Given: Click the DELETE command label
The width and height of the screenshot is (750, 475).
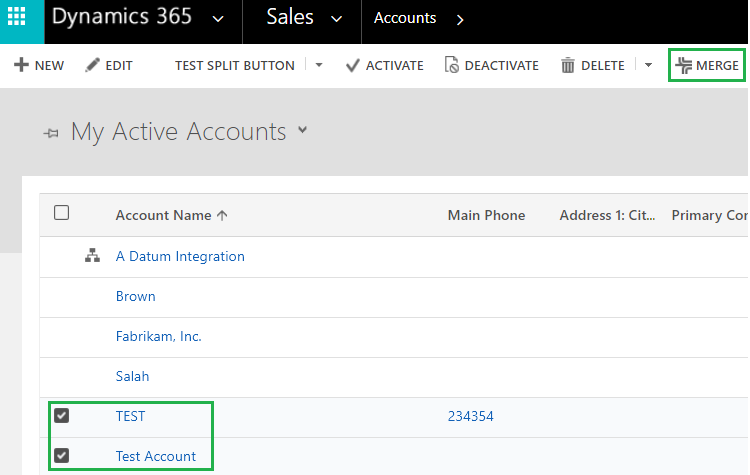Looking at the screenshot, I should [603, 66].
